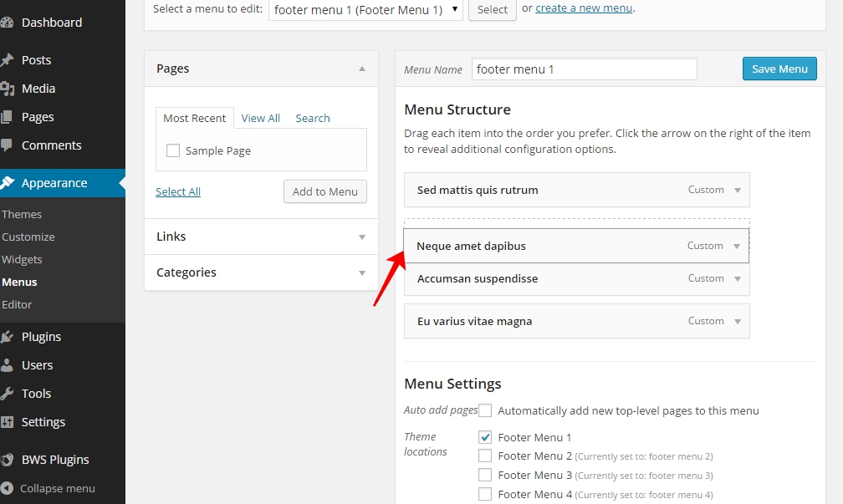The width and height of the screenshot is (843, 504).
Task: Open the select a menu dropdown
Action: pyautogui.click(x=365, y=9)
